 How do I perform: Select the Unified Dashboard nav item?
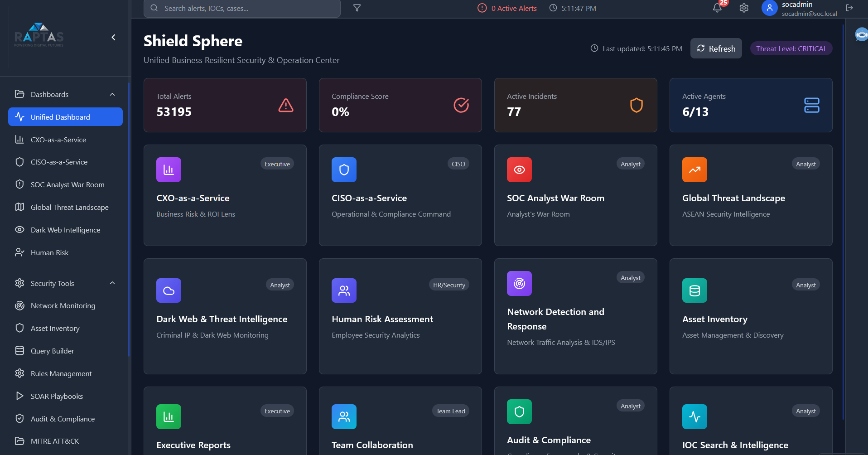(x=60, y=116)
